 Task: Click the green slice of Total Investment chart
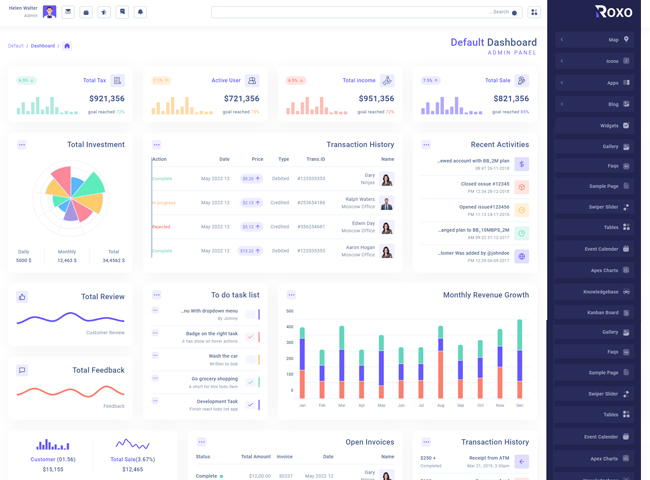[x=90, y=184]
